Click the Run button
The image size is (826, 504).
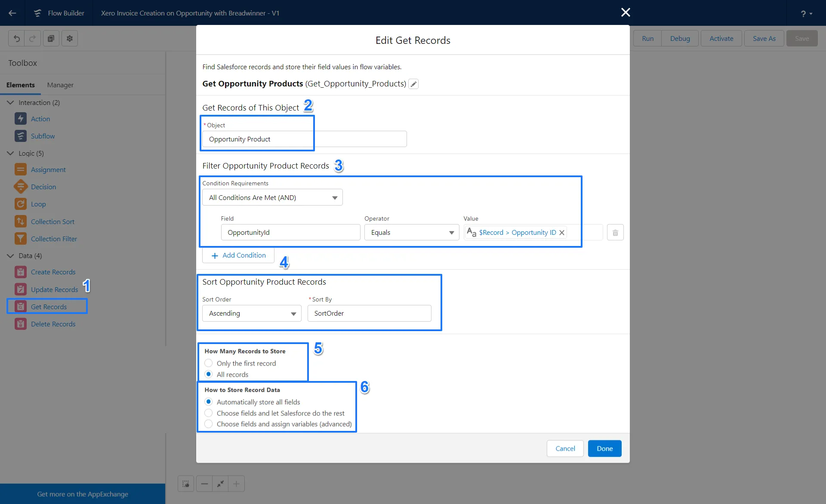(x=647, y=38)
